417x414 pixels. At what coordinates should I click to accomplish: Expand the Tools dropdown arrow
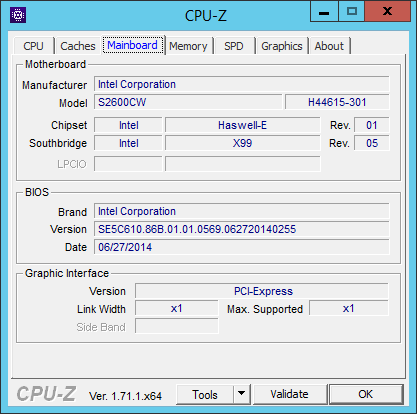[x=242, y=394]
